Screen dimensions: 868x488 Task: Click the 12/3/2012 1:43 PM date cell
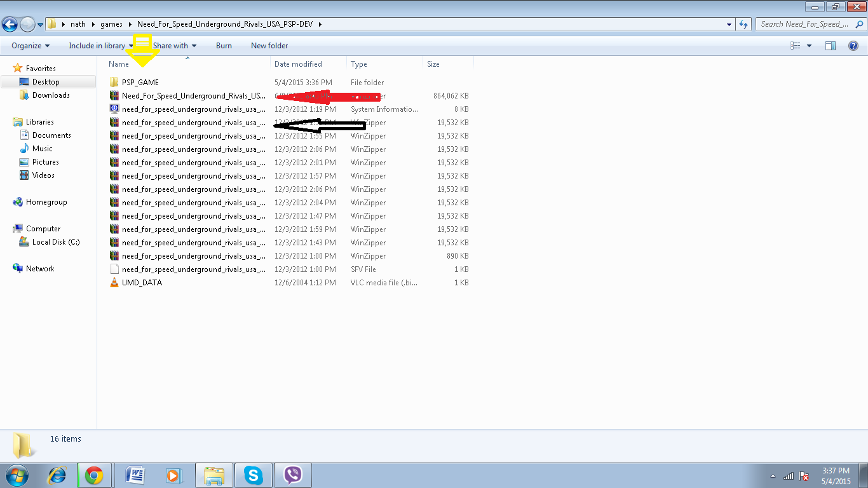click(x=305, y=243)
